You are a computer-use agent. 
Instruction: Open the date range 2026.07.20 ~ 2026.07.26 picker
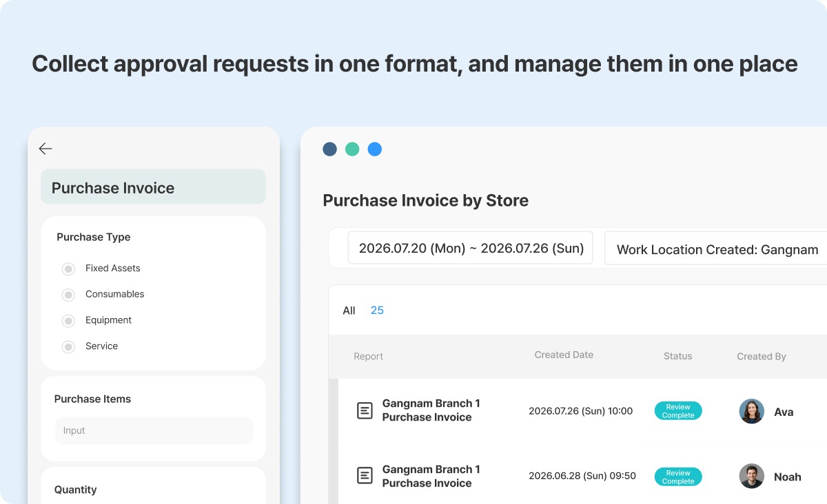[471, 248]
